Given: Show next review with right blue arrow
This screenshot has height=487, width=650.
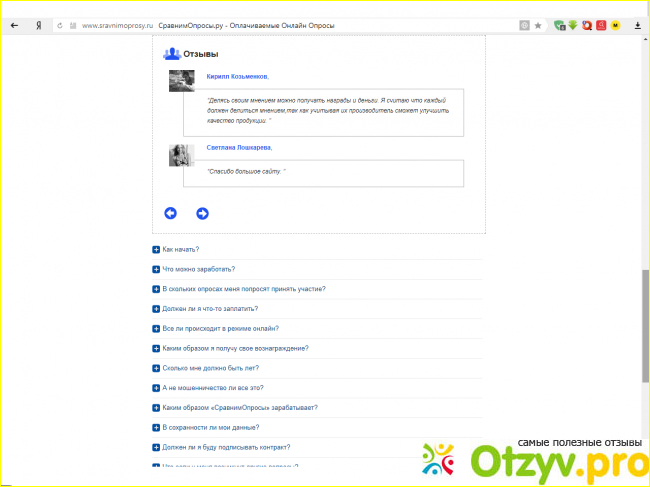Looking at the screenshot, I should coord(202,212).
